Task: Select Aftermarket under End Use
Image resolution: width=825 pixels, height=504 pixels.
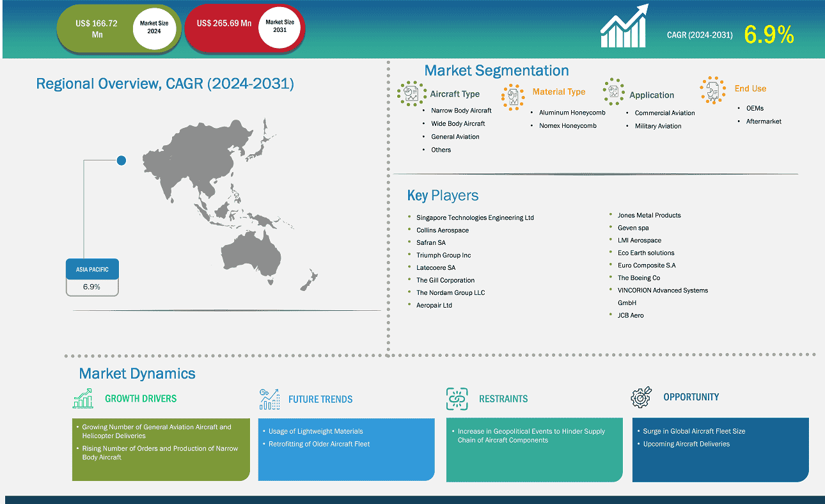Action: [x=764, y=122]
